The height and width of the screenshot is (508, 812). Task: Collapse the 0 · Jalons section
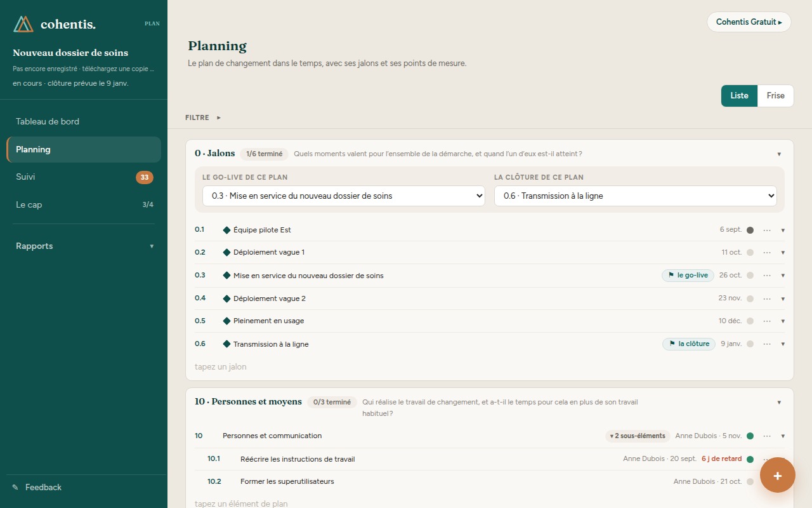[x=779, y=154]
